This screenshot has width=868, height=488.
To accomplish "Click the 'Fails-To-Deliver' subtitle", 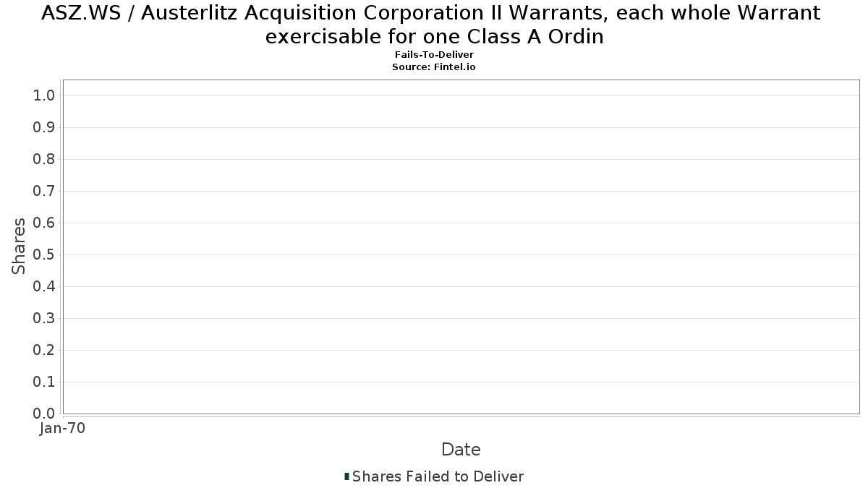I will click(434, 55).
